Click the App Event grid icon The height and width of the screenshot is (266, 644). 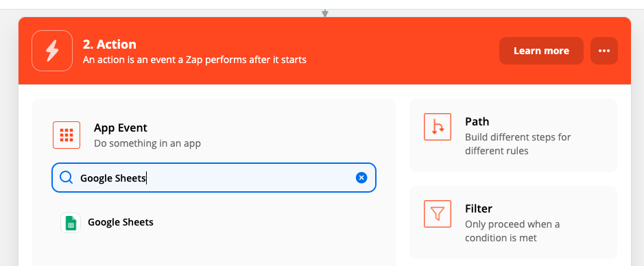coord(67,135)
